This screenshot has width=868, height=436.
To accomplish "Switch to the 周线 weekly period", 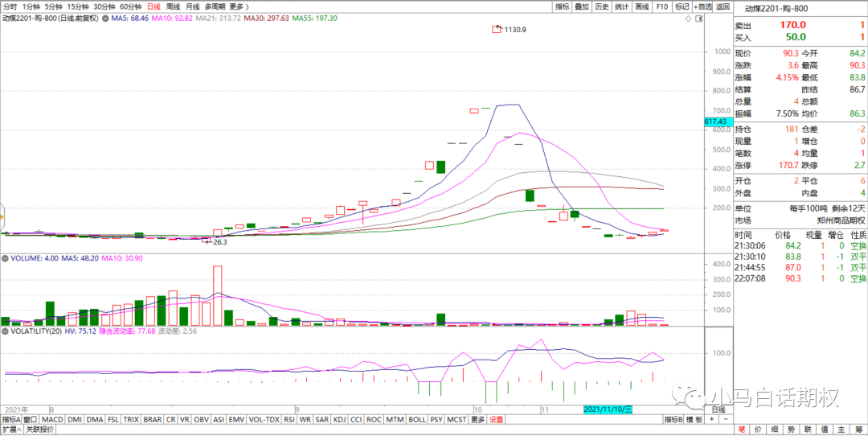I will [173, 6].
